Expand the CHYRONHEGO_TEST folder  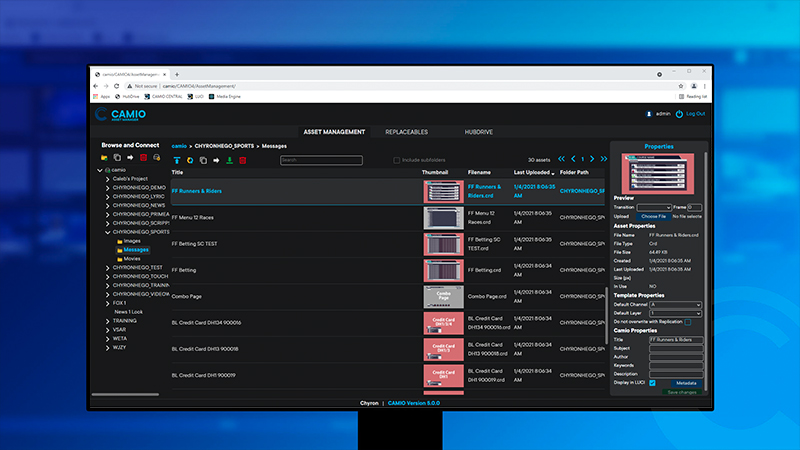108,268
